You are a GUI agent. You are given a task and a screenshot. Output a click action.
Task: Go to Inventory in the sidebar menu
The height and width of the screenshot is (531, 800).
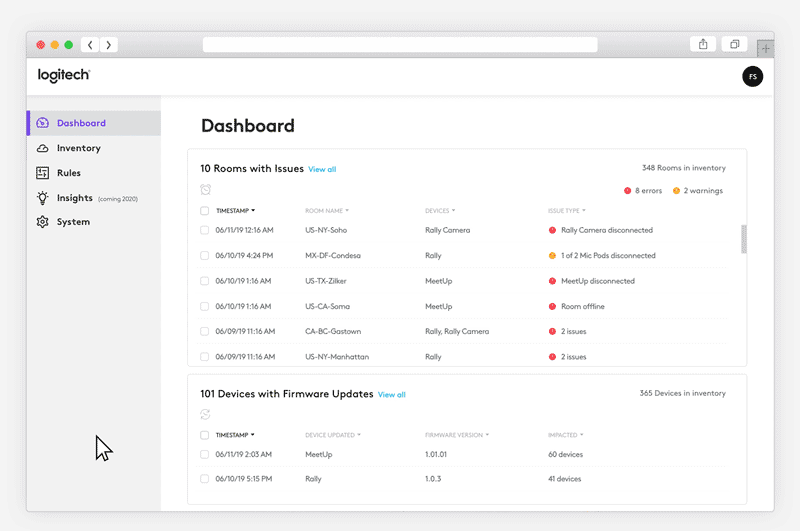click(78, 148)
